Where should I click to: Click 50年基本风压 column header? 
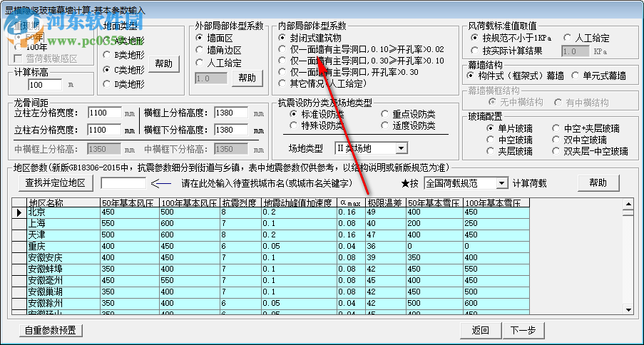coord(129,203)
